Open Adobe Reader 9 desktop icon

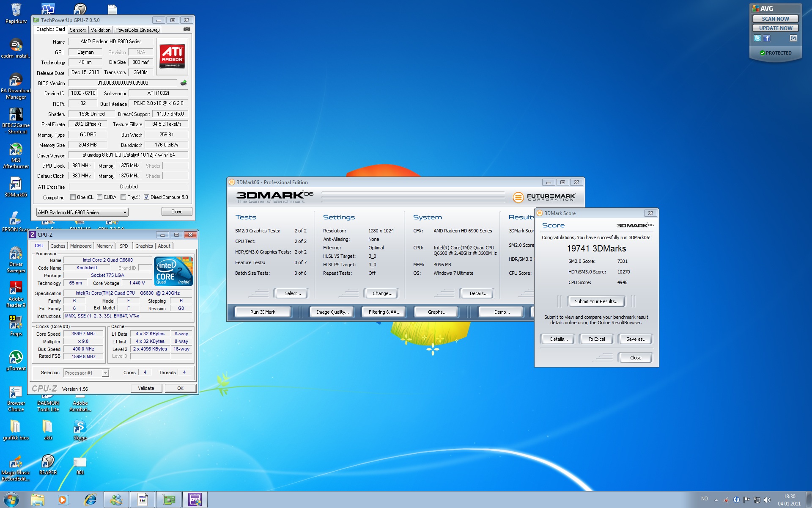(x=16, y=295)
